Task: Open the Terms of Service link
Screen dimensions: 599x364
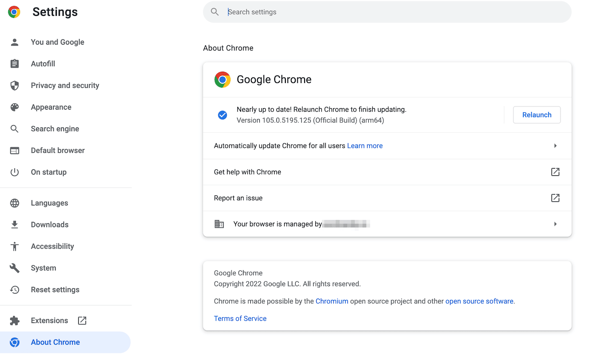Action: click(x=240, y=318)
